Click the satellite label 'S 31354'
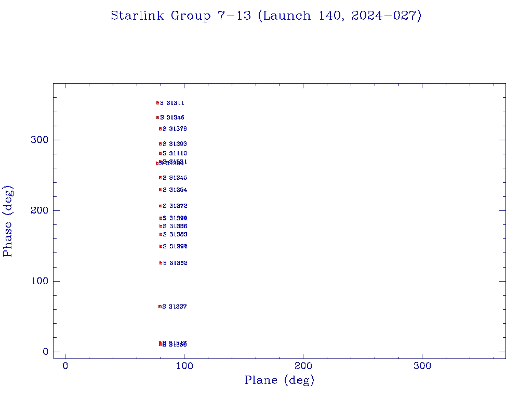532x399 pixels. click(175, 190)
